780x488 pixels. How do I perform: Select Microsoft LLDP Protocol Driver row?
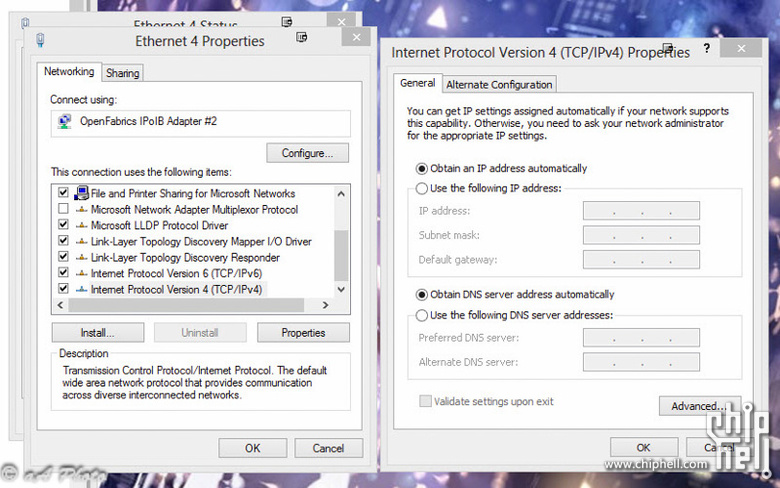159,226
